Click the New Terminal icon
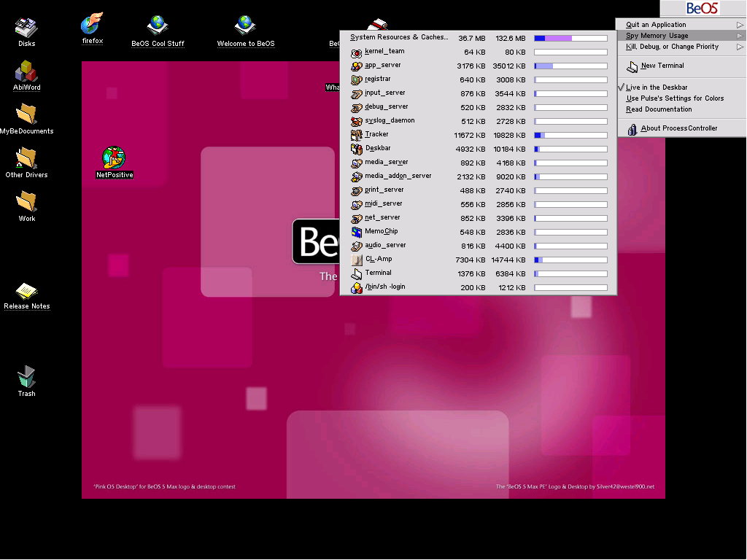Viewport: 747px width, 560px height. tap(632, 66)
